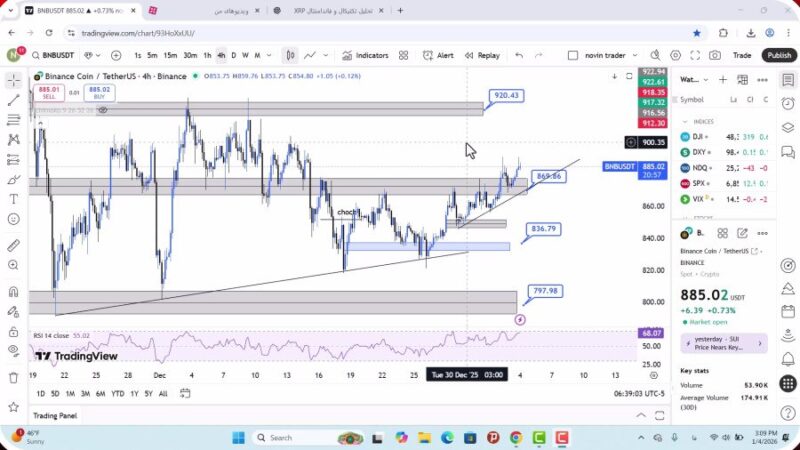Start bar Replay mode
This screenshot has width=800, height=450.
pyautogui.click(x=482, y=55)
